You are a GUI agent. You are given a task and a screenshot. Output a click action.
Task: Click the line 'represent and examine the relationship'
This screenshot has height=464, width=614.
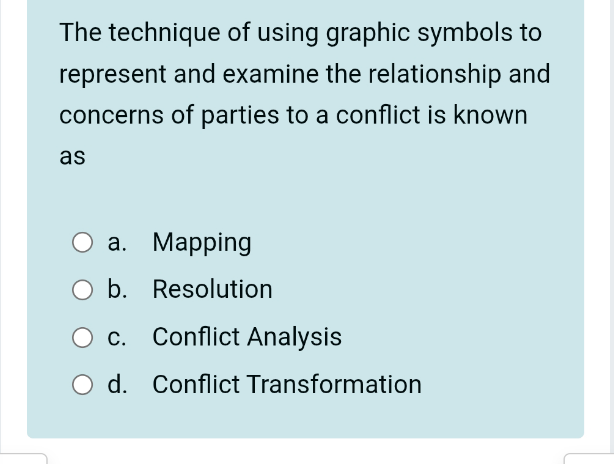[305, 74]
